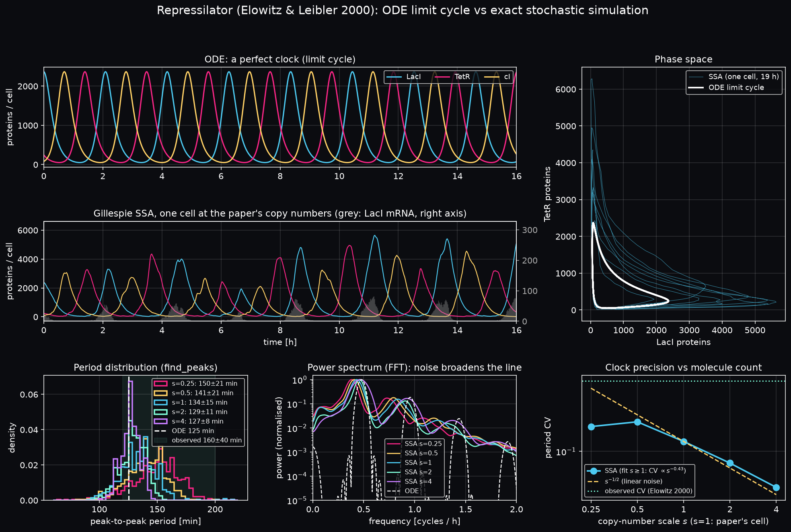Click the LacI legend entry in ODE plot
The image size is (791, 532).
(404, 77)
